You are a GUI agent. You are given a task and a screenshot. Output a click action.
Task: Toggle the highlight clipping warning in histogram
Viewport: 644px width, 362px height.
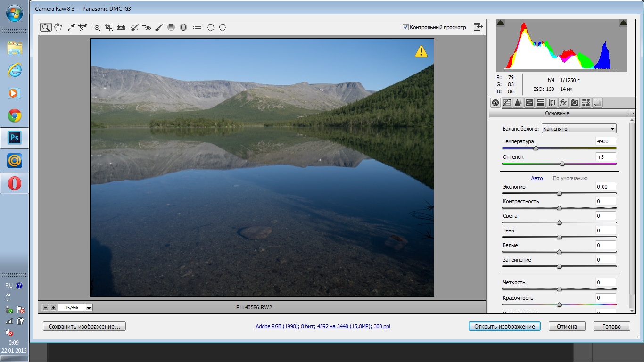point(623,23)
